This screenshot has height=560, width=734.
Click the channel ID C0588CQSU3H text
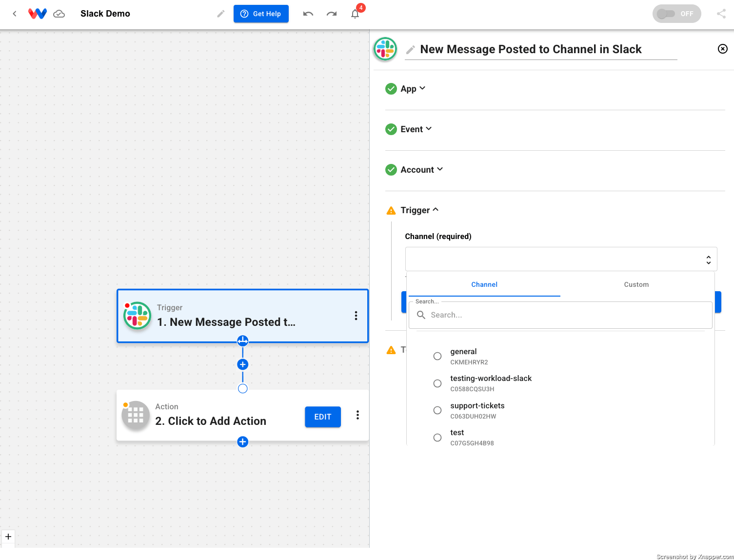coord(472,389)
